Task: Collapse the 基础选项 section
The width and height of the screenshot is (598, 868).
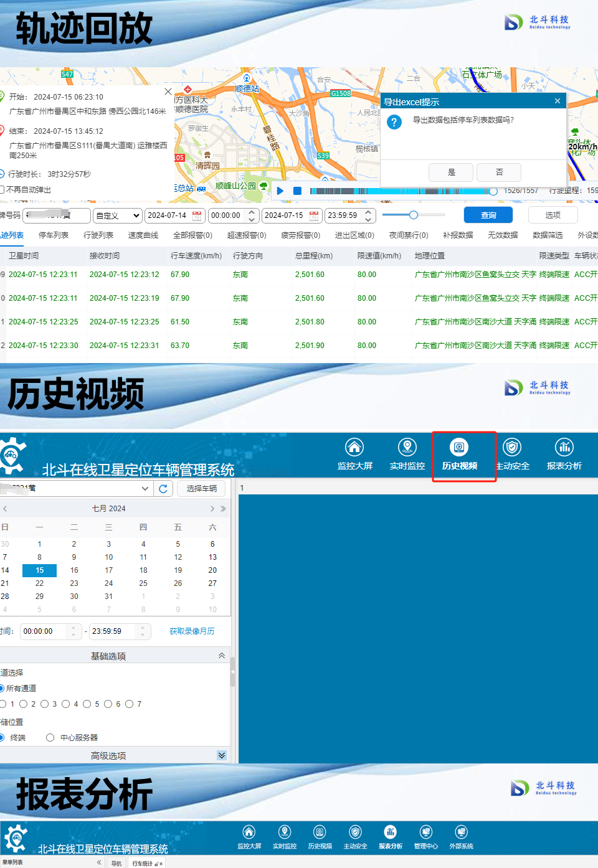Action: click(x=222, y=656)
